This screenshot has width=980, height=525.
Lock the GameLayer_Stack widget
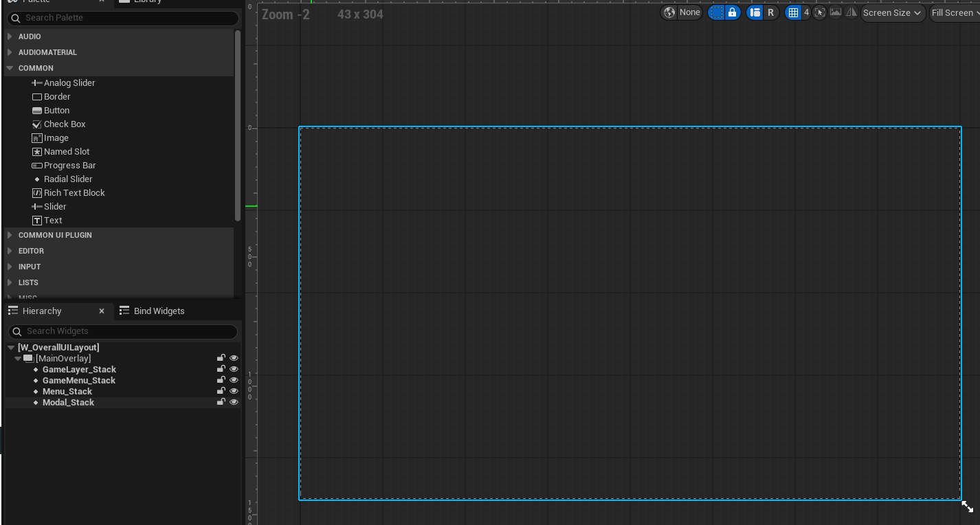click(221, 369)
